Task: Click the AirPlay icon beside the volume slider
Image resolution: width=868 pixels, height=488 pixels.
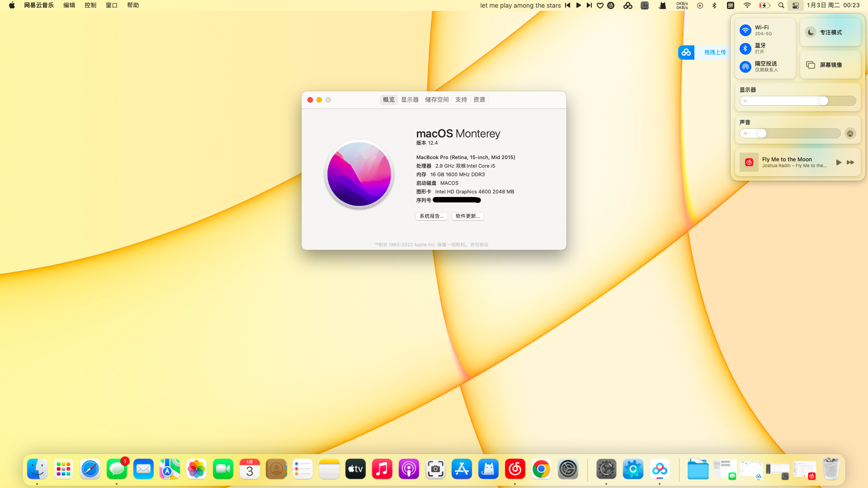Action: 850,133
